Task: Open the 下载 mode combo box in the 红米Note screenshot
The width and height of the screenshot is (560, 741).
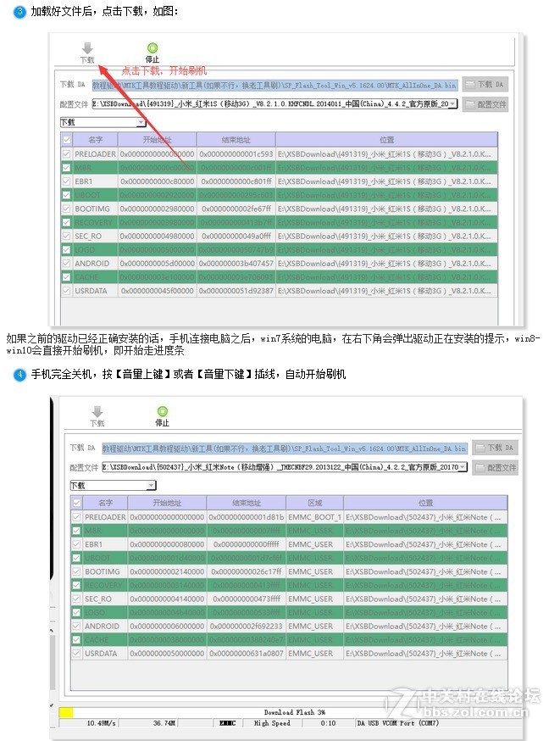Action: (113, 485)
